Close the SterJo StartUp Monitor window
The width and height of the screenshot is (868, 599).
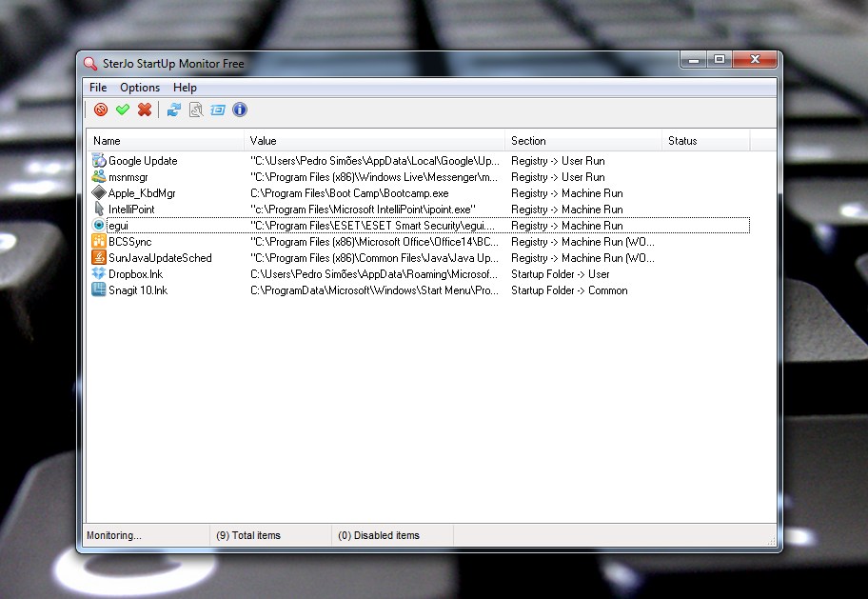tap(755, 59)
